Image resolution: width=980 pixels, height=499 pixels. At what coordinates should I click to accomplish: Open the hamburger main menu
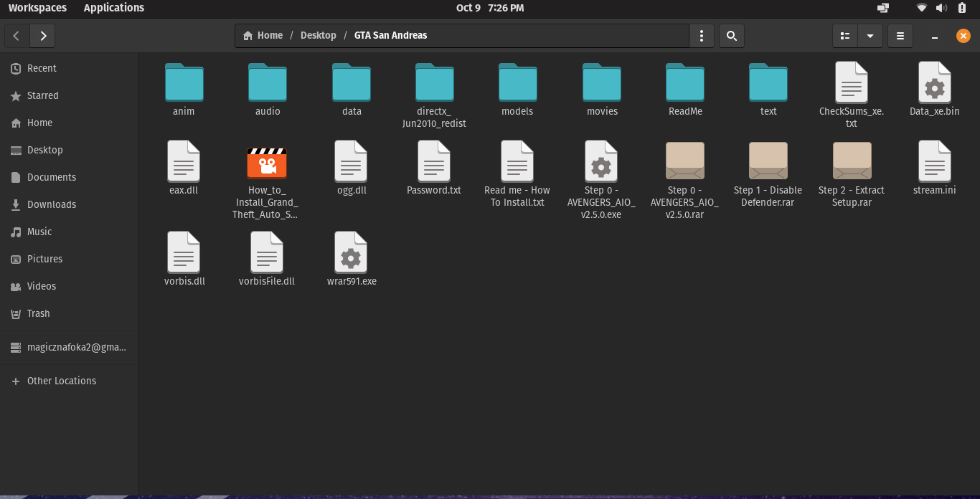[900, 36]
